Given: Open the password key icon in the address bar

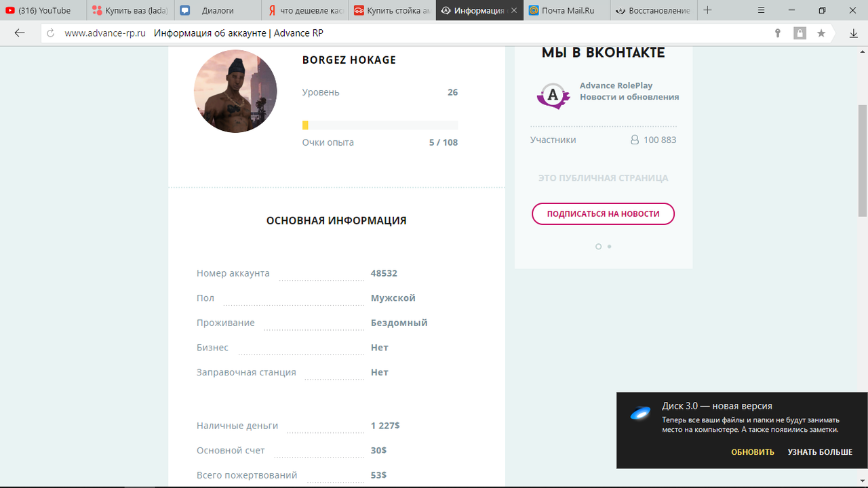Looking at the screenshot, I should click(x=778, y=33).
